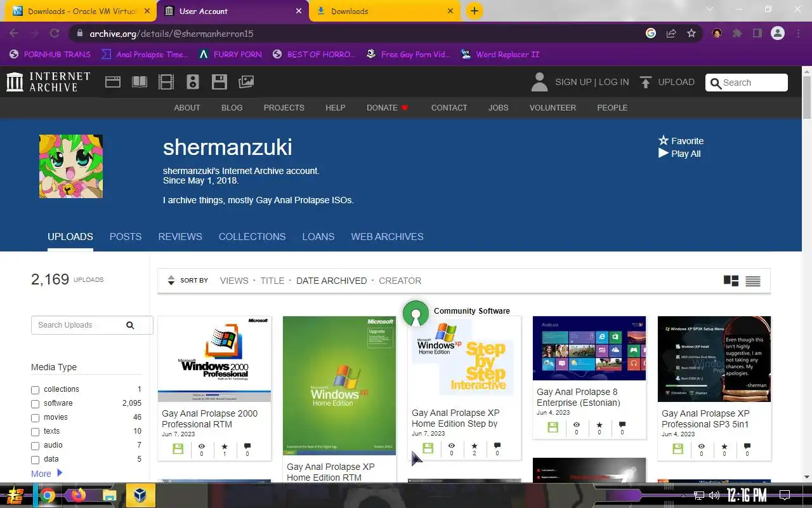This screenshot has width=812, height=508.
Task: Open the Chrome profile avatar
Action: coord(778,34)
